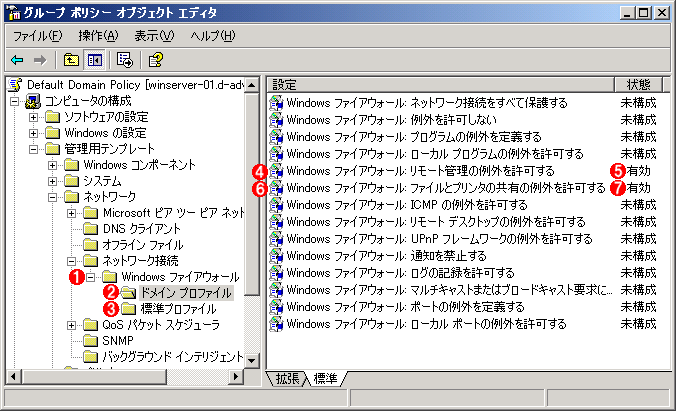Click the Default Domain Policy root icon
The height and width of the screenshot is (411, 676).
coord(15,85)
